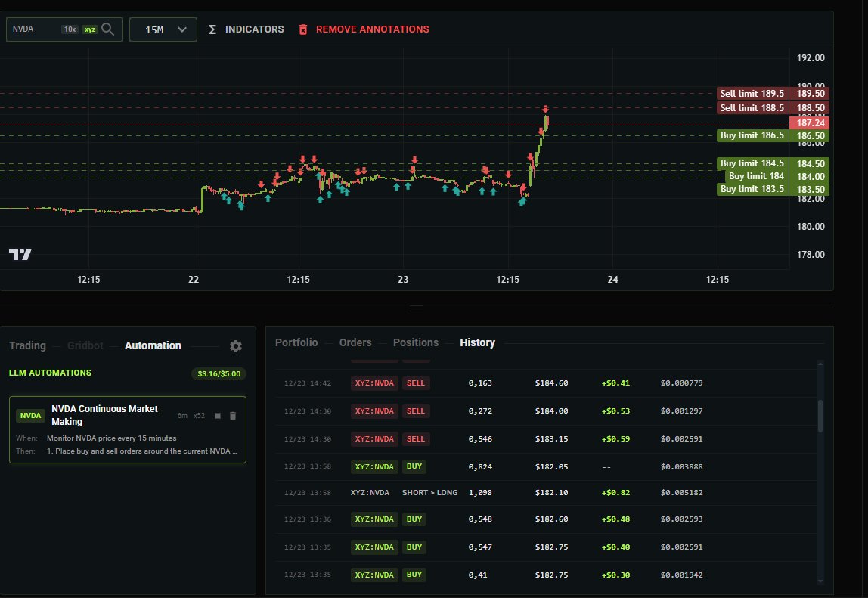
Task: Open the Orders tab
Action: click(355, 342)
